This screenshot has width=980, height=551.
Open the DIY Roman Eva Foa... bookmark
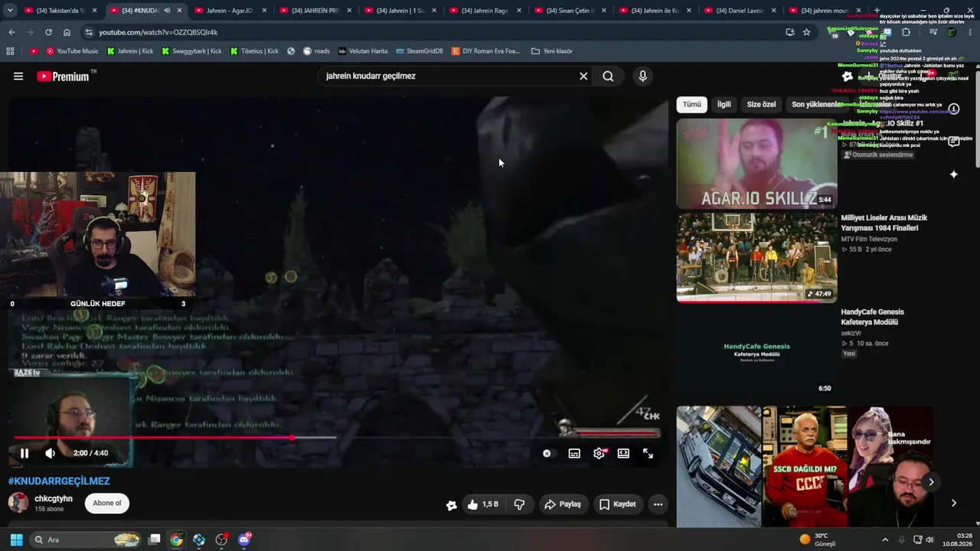[x=486, y=51]
